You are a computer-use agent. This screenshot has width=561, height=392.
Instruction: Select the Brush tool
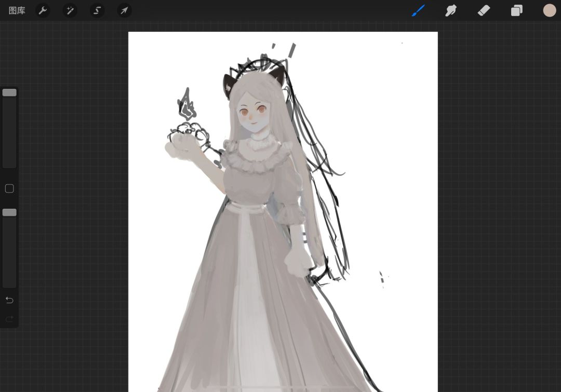(x=418, y=10)
